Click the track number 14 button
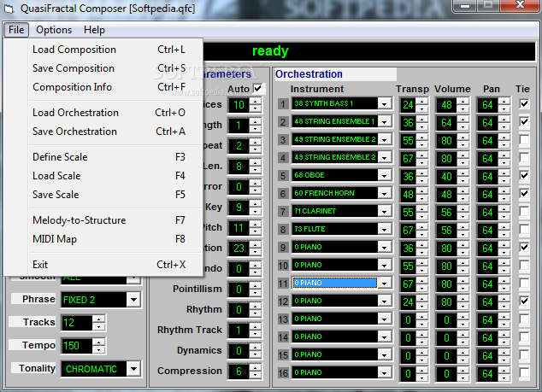Image resolution: width=542 pixels, height=392 pixels. pos(283,337)
